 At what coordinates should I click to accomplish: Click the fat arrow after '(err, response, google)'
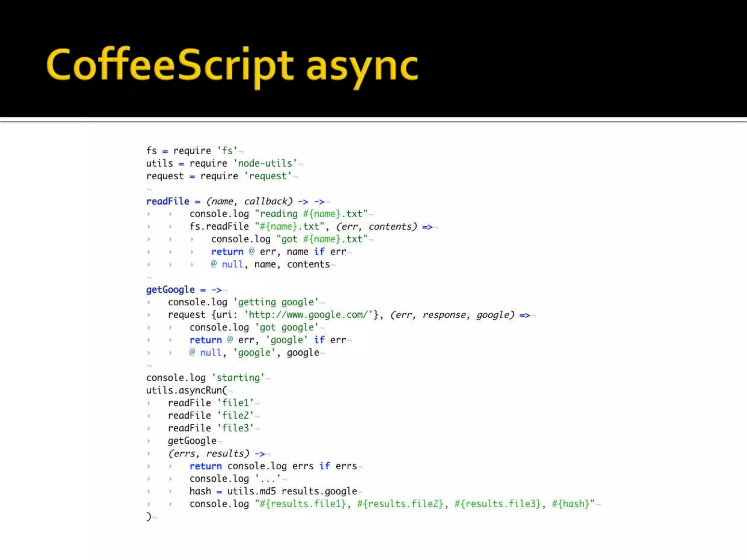[x=525, y=315]
